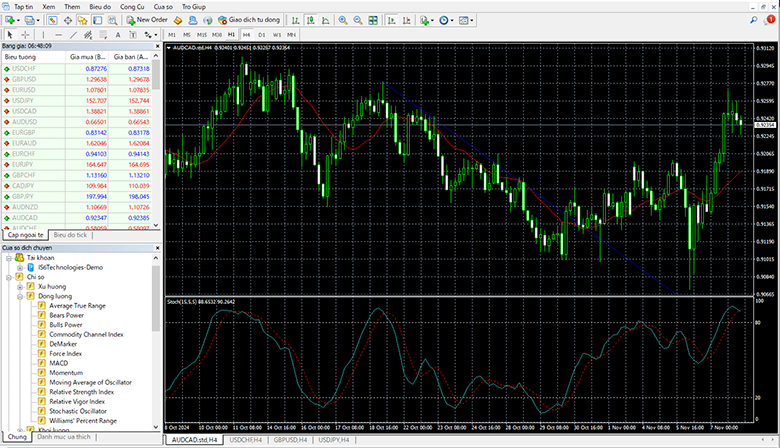Close the Bang gia Market Watch panel
Image resolution: width=780 pixels, height=448 pixels.
tap(157, 46)
